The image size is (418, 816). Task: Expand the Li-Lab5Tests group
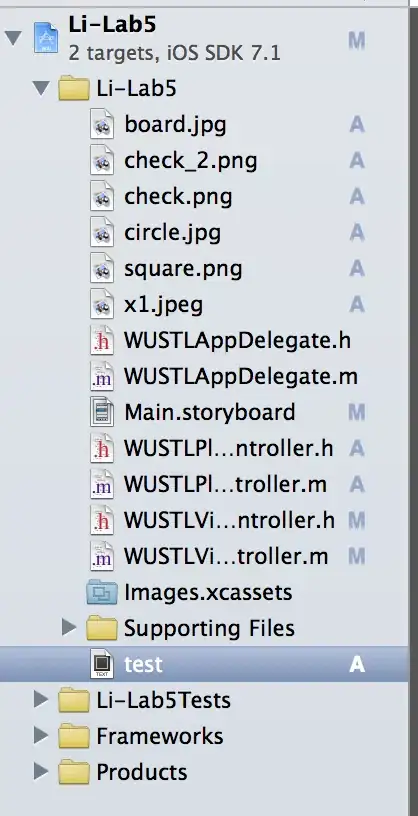click(x=41, y=699)
